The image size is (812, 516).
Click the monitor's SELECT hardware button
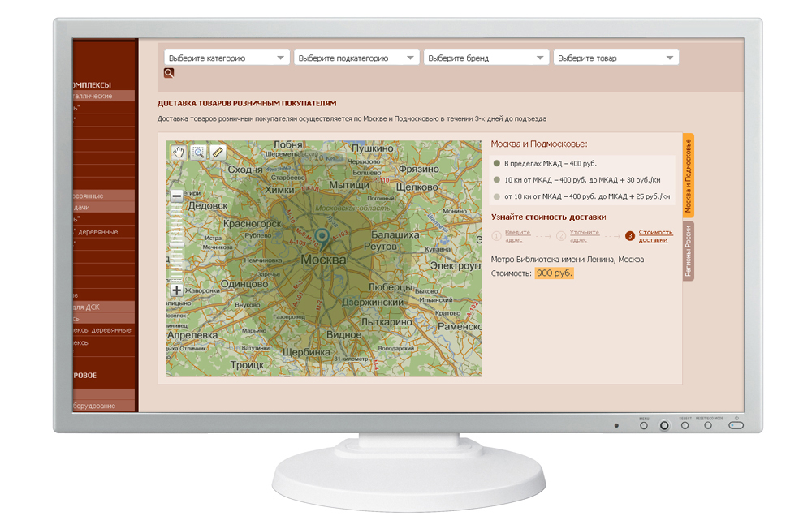[x=685, y=425]
